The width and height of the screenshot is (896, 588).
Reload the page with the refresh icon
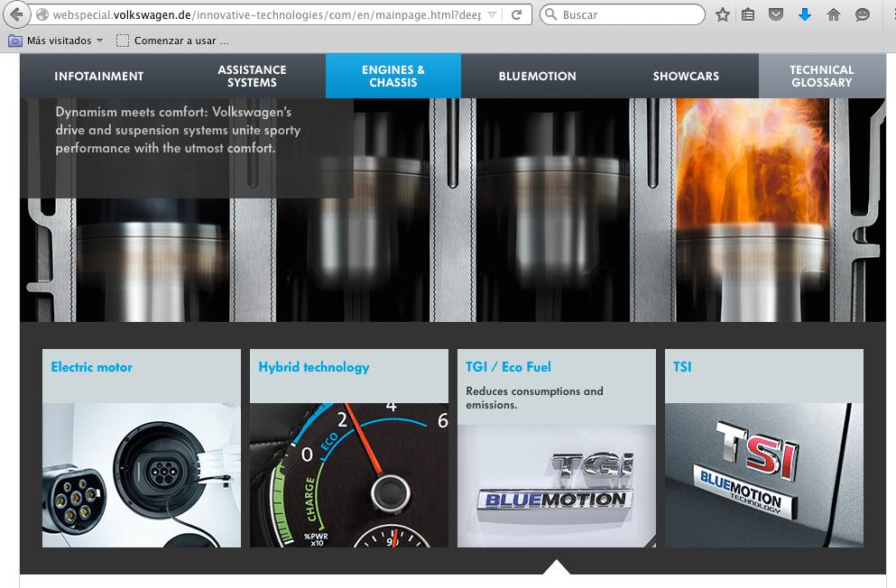pos(516,14)
